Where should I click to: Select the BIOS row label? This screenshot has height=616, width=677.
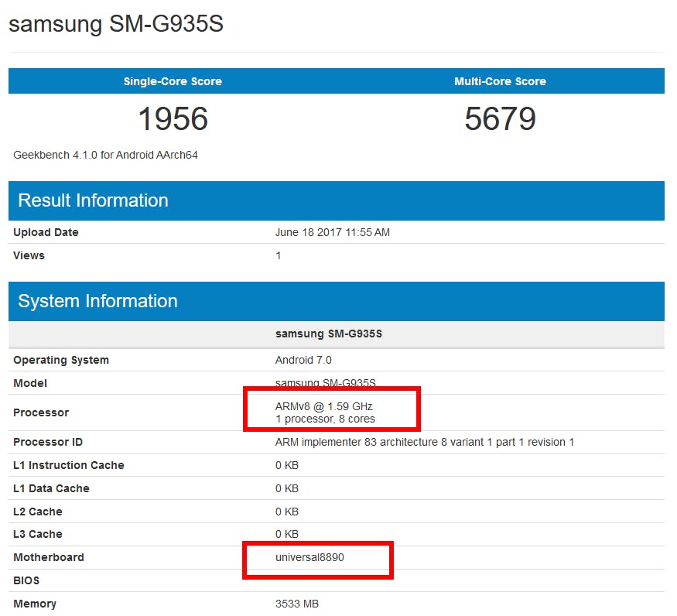(26, 580)
